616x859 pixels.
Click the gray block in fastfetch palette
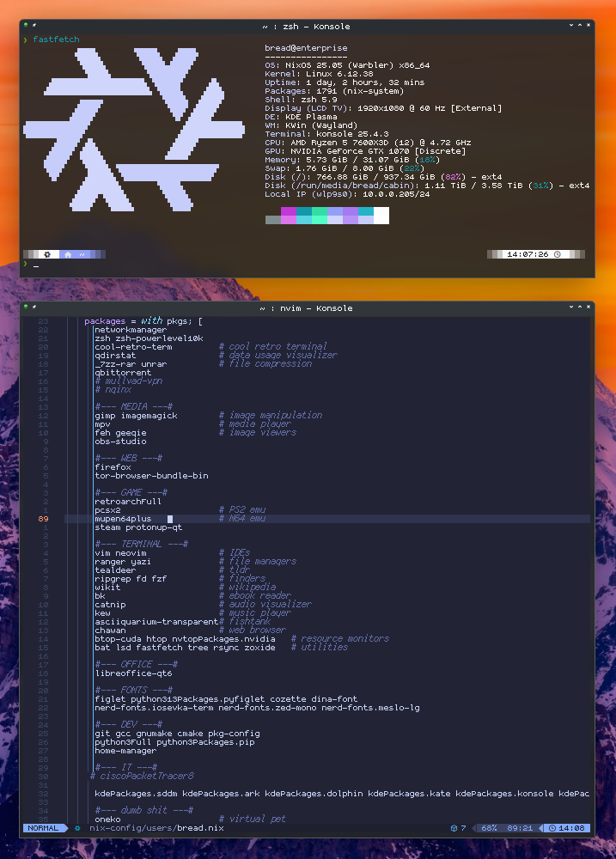point(273,220)
